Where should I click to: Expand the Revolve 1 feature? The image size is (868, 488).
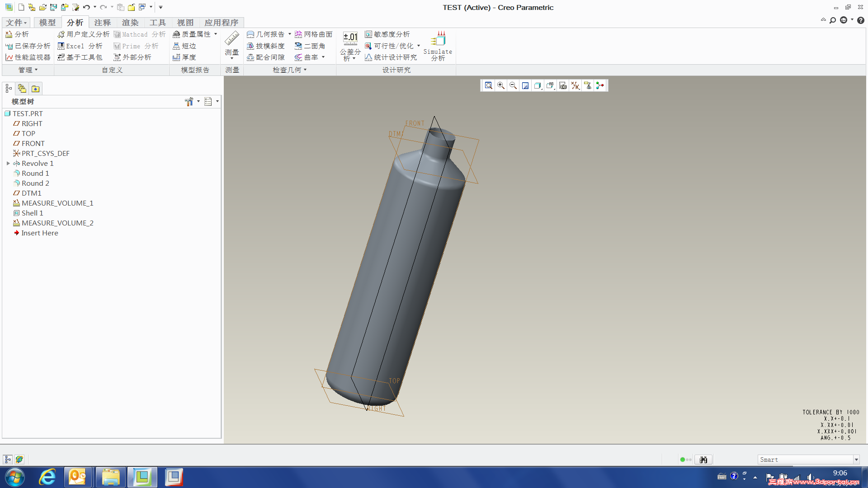8,164
